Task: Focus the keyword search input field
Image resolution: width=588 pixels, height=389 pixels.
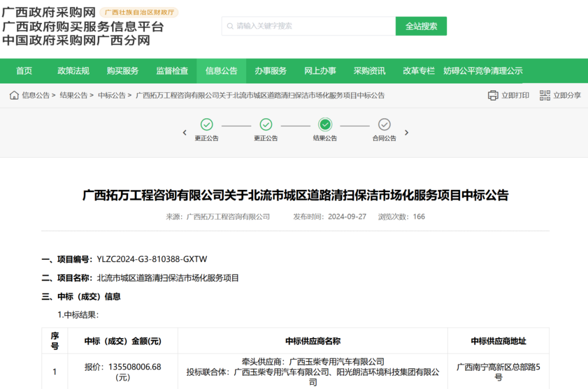Action: click(309, 26)
